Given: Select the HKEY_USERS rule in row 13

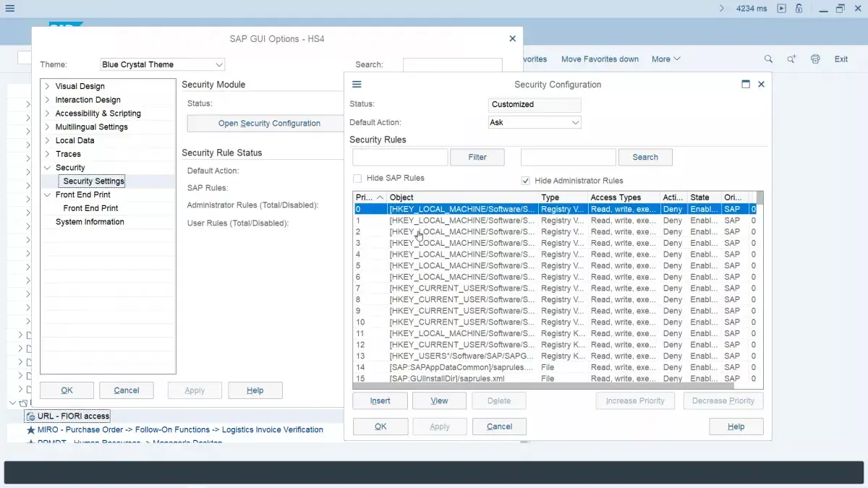Looking at the screenshot, I should [x=554, y=356].
